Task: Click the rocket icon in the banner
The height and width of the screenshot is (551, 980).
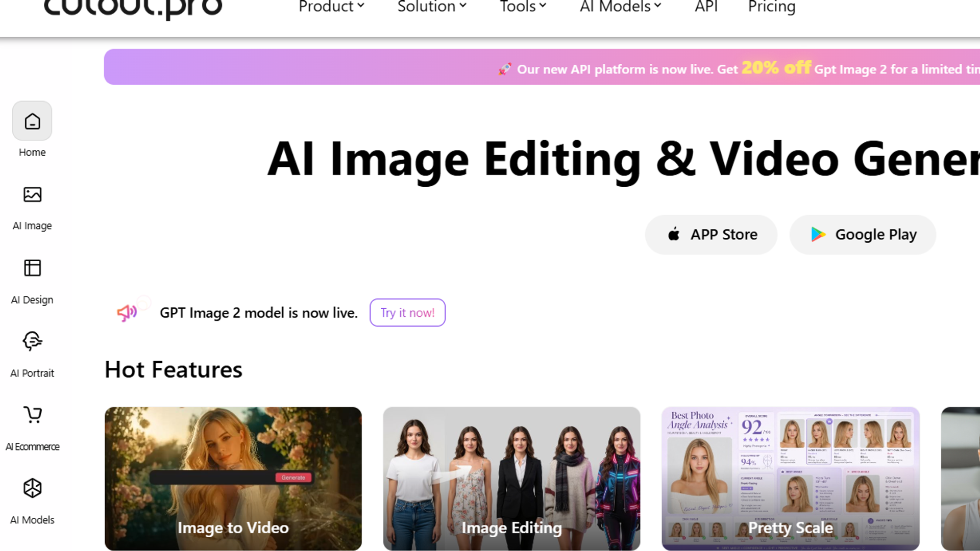Action: point(505,69)
